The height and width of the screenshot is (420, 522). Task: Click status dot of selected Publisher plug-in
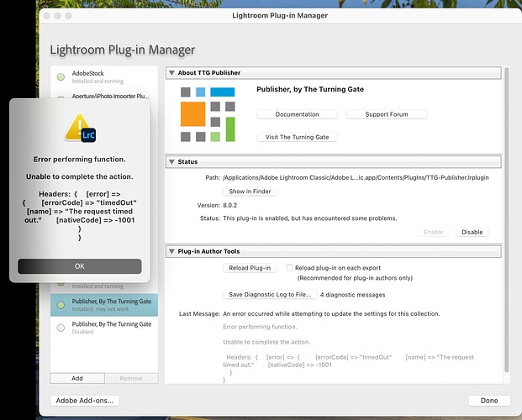tap(61, 304)
